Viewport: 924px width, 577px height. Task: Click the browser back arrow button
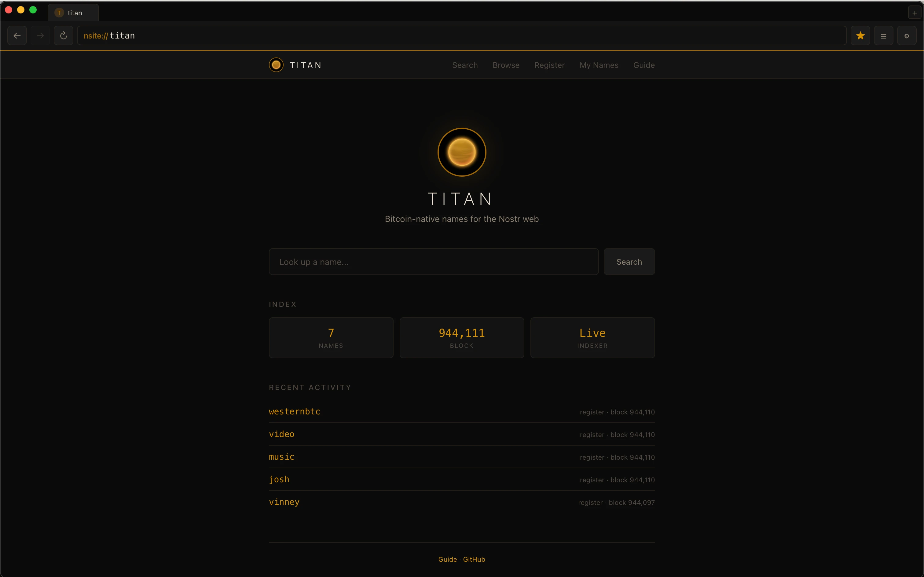[x=17, y=35]
